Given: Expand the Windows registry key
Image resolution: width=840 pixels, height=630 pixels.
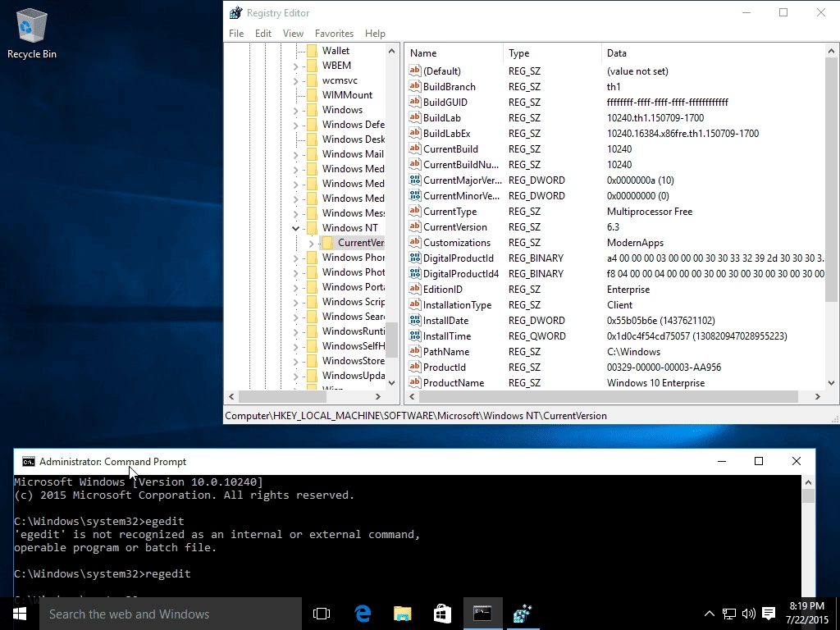Looking at the screenshot, I should (x=295, y=111).
